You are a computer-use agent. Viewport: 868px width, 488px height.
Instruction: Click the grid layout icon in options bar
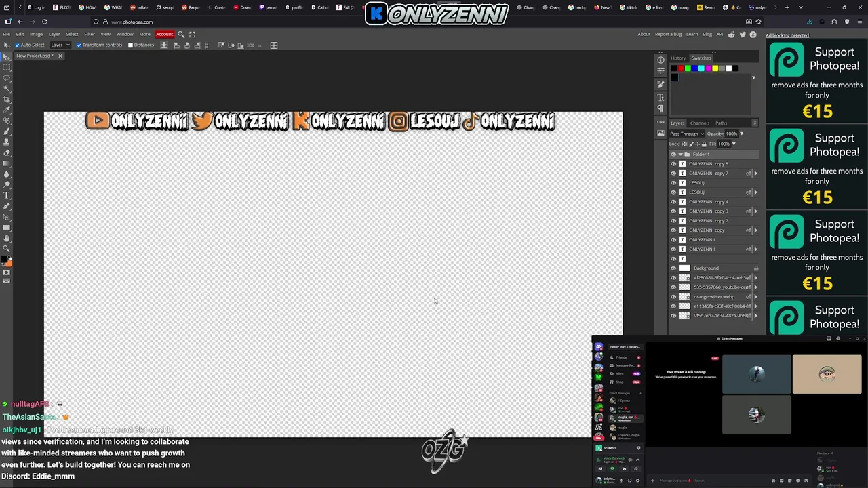[x=274, y=45]
